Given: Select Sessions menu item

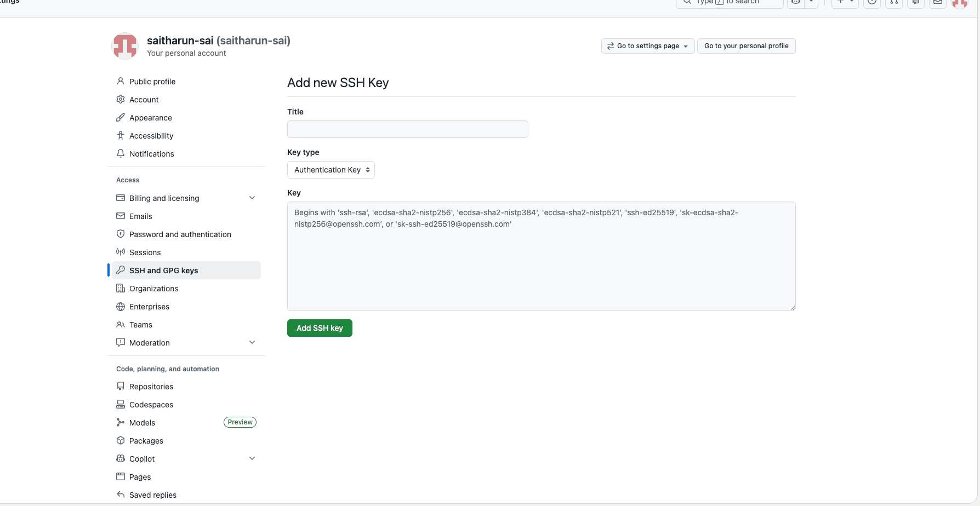Looking at the screenshot, I should (186, 252).
